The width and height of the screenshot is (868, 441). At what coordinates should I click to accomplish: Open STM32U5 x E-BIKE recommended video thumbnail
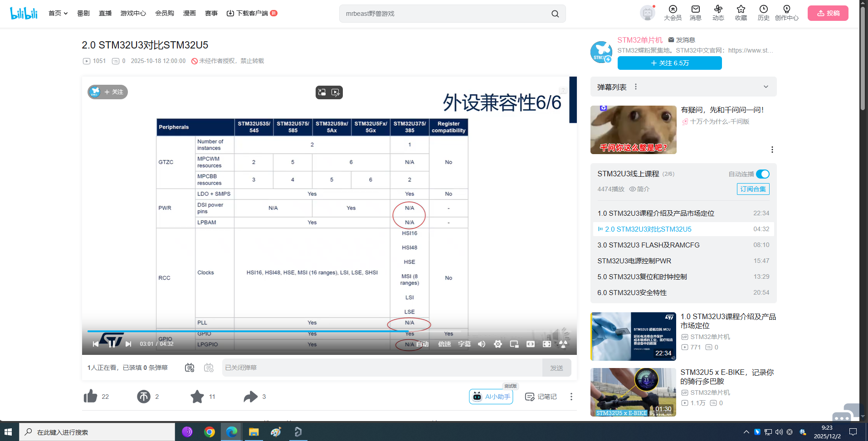[633, 392]
